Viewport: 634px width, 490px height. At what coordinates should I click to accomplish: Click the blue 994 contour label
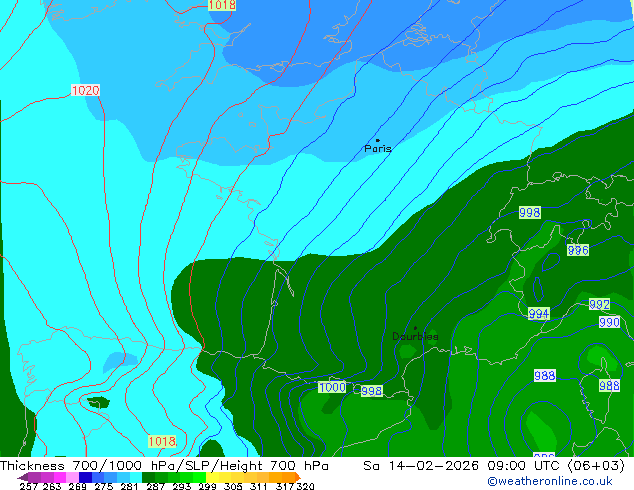539,314
